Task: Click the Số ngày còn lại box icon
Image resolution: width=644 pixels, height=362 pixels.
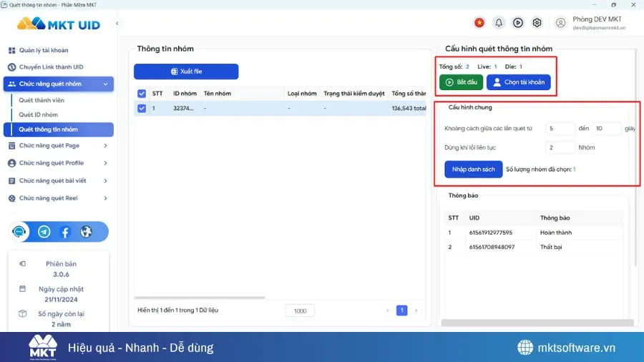Action: [23, 313]
